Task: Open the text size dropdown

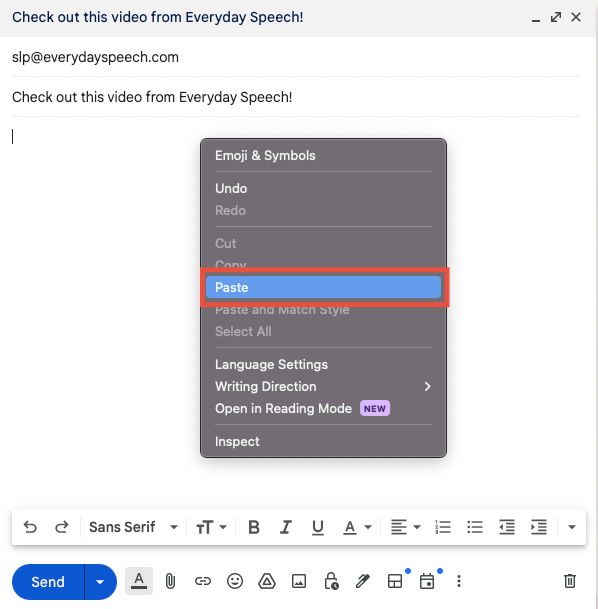Action: [x=211, y=527]
